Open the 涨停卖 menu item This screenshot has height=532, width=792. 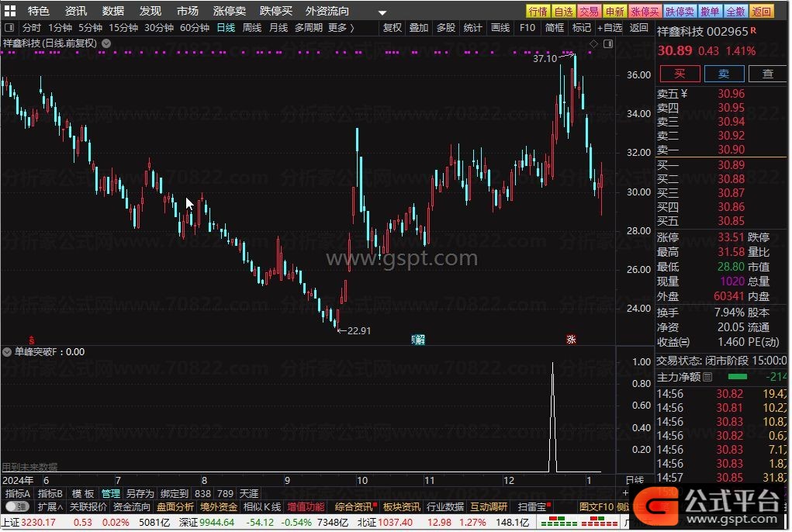click(x=230, y=11)
